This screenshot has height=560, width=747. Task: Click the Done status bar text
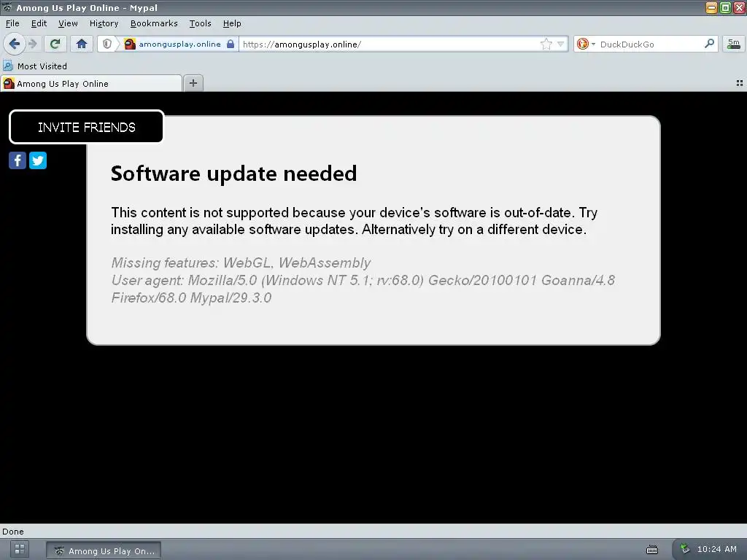coord(13,532)
